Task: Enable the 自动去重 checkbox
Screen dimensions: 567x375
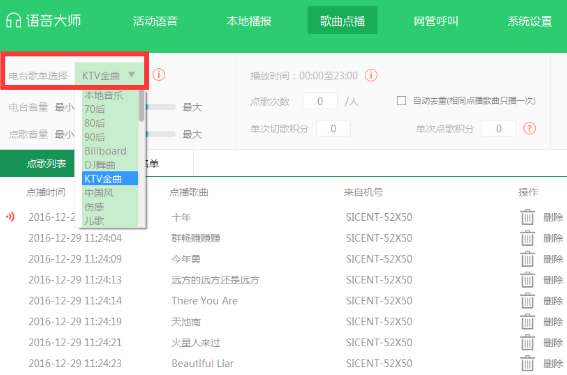Action: coord(401,101)
